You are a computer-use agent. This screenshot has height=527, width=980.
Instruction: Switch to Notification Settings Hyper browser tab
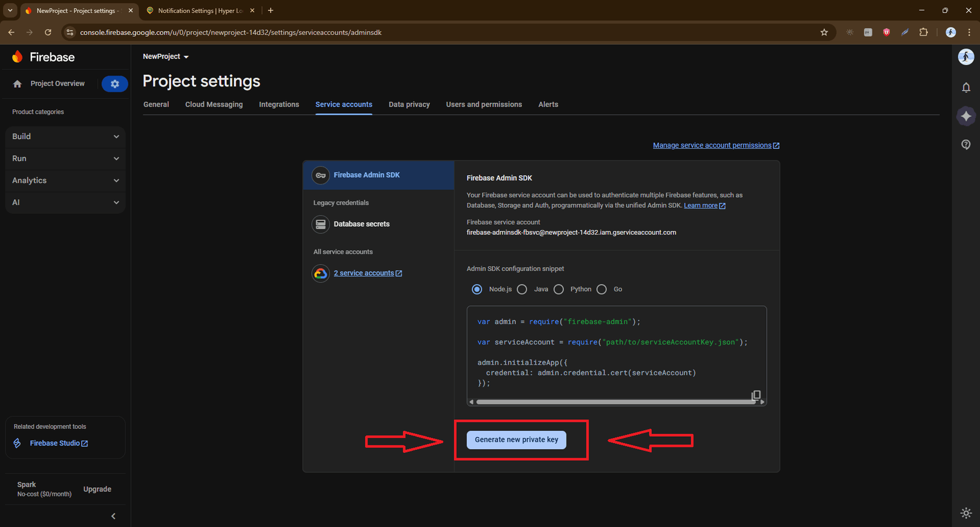pos(200,10)
